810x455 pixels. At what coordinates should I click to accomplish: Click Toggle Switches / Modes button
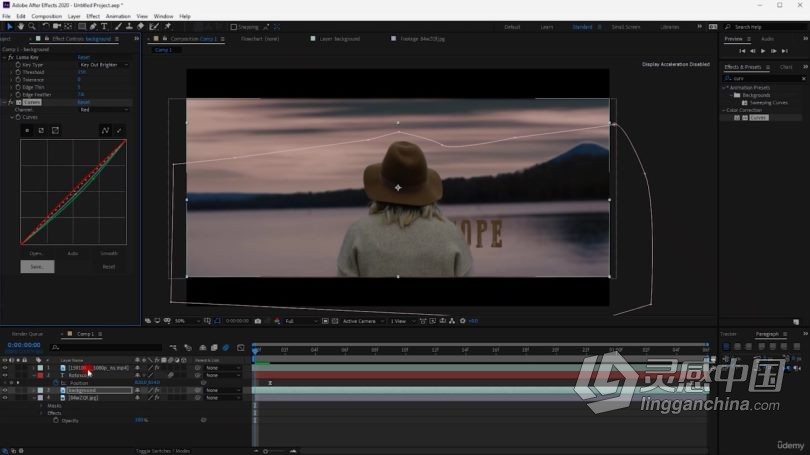(x=163, y=451)
